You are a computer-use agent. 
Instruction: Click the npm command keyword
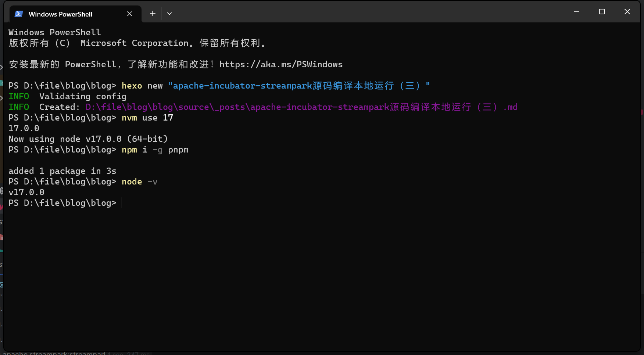point(129,150)
